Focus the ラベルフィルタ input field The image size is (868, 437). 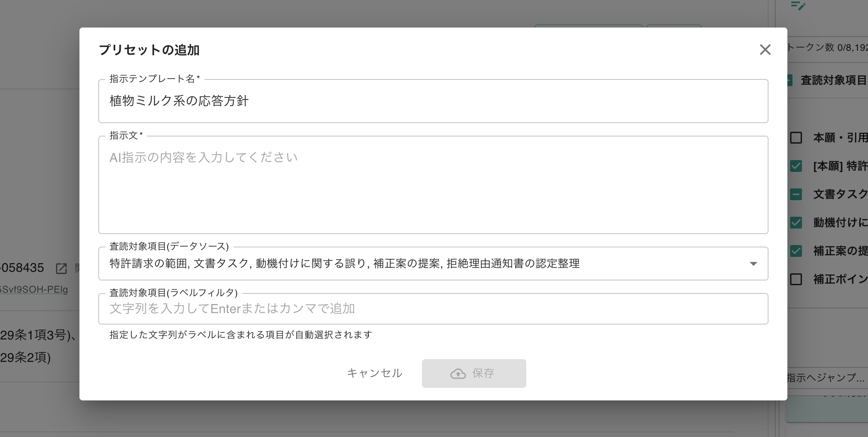point(433,309)
